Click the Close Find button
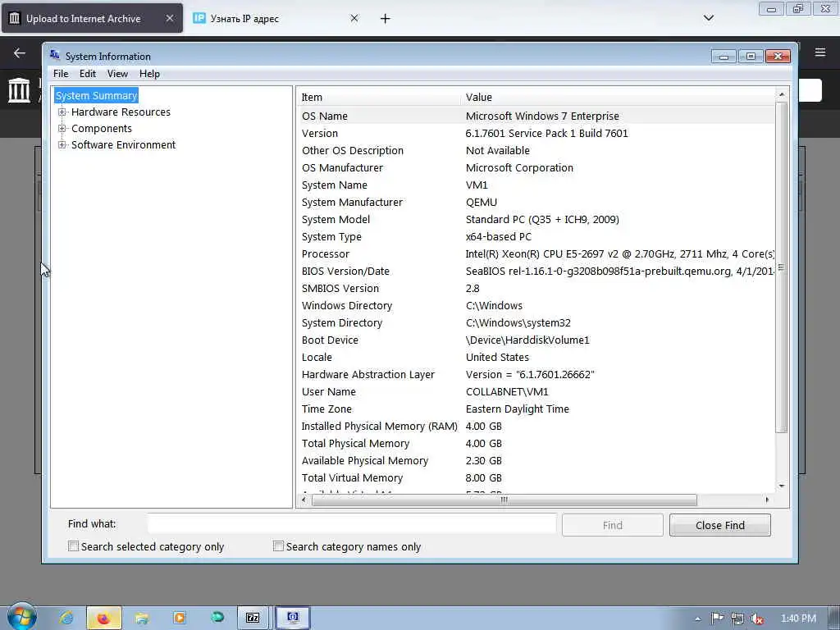Screen dimensions: 840x630 [x=720, y=525]
